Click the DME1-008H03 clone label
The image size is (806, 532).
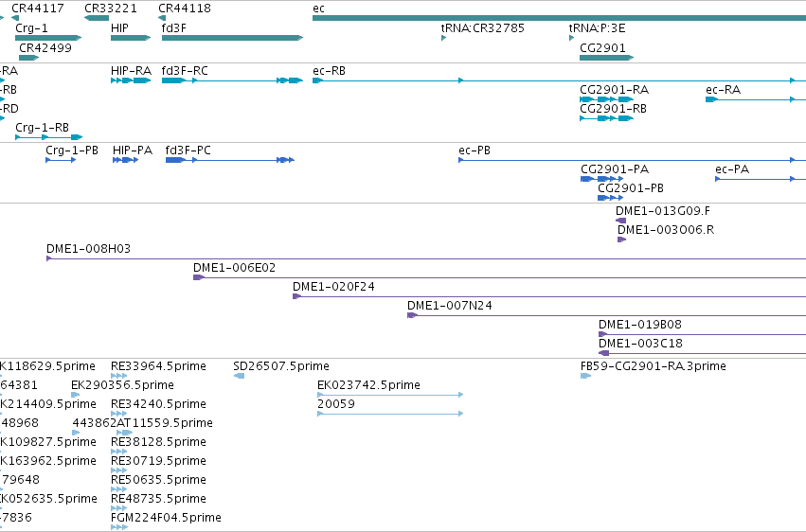pyautogui.click(x=88, y=249)
